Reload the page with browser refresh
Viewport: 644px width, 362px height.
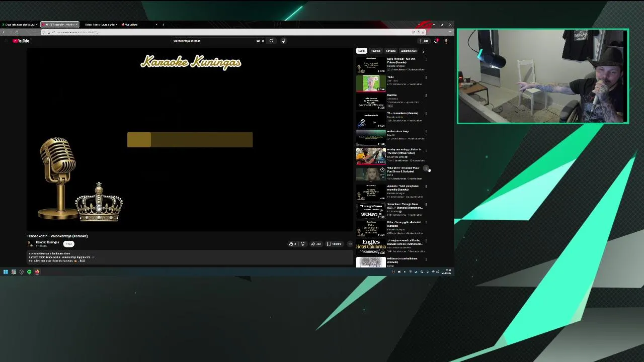click(17, 32)
